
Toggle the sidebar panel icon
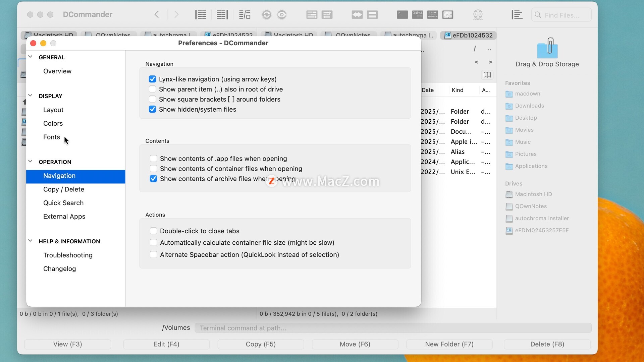coord(517,15)
